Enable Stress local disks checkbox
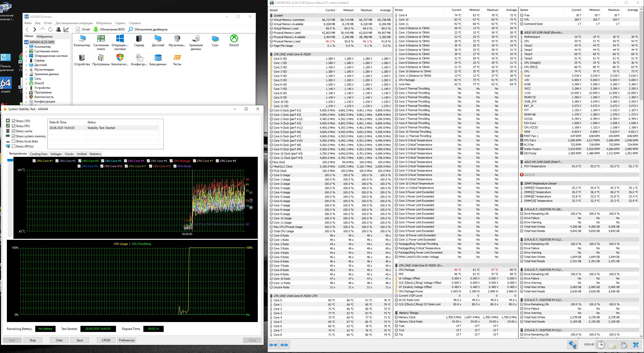The width and height of the screenshot is (644, 353). click(14, 141)
